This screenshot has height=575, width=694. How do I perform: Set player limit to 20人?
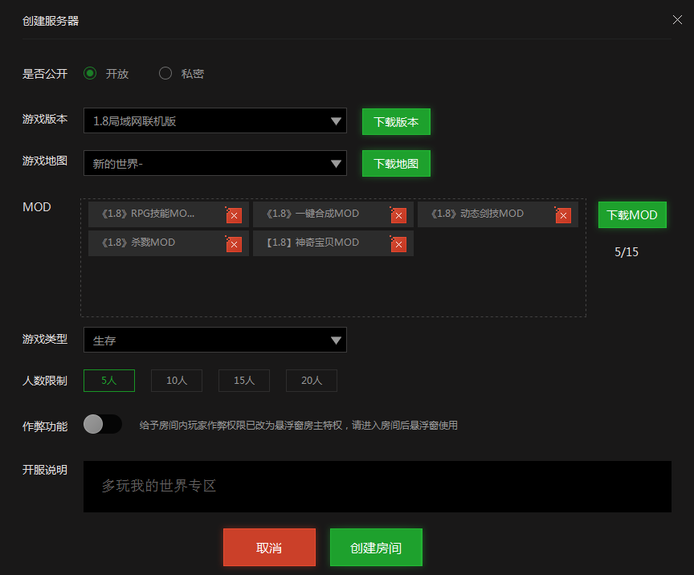(x=311, y=380)
